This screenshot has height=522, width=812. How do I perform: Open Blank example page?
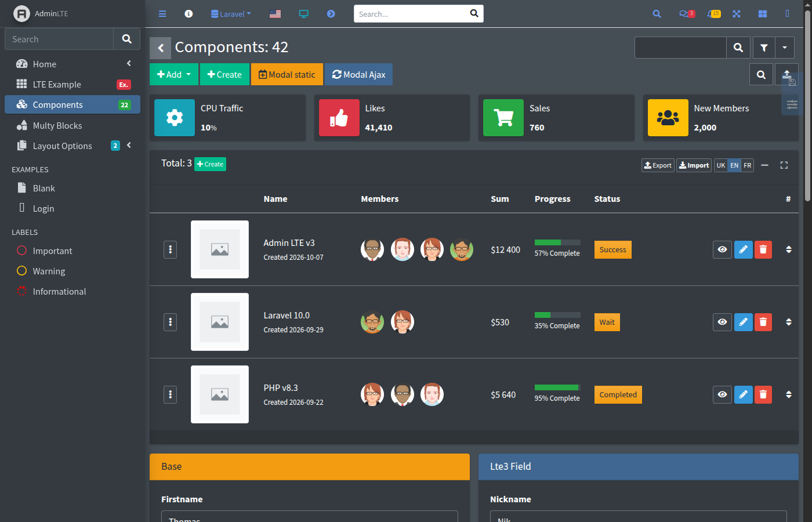click(72, 188)
